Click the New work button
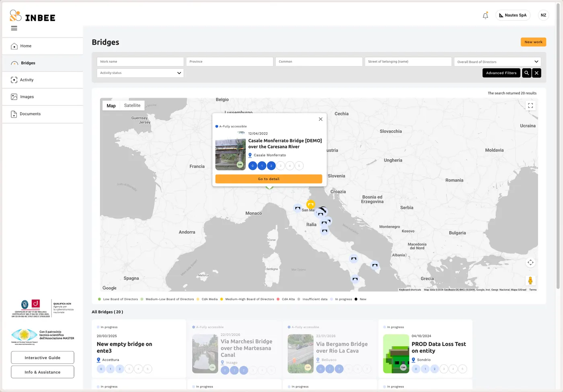 point(533,42)
